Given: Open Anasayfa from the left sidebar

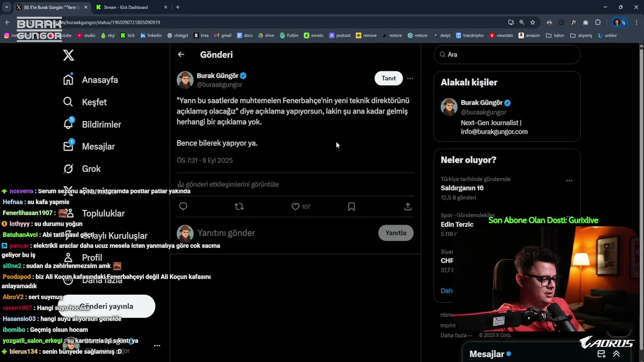Looking at the screenshot, I should (91, 80).
